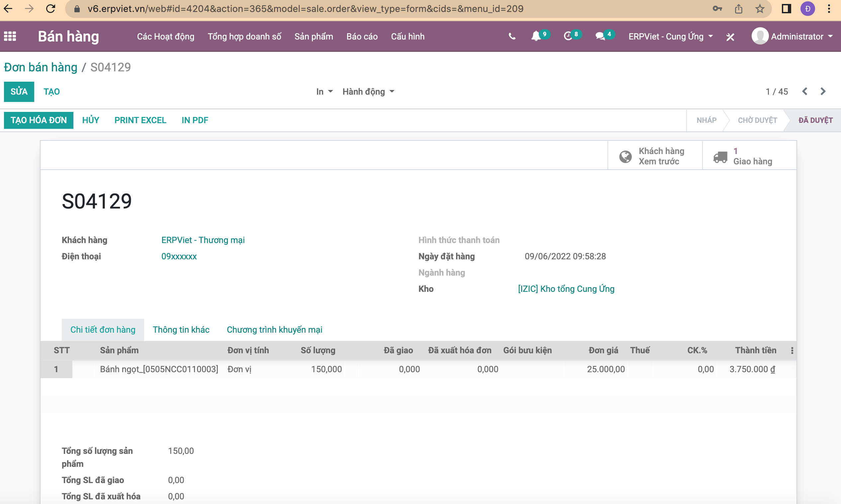This screenshot has width=841, height=504.
Task: Open ERPViet - Cung Ứng company switcher
Action: (x=671, y=36)
